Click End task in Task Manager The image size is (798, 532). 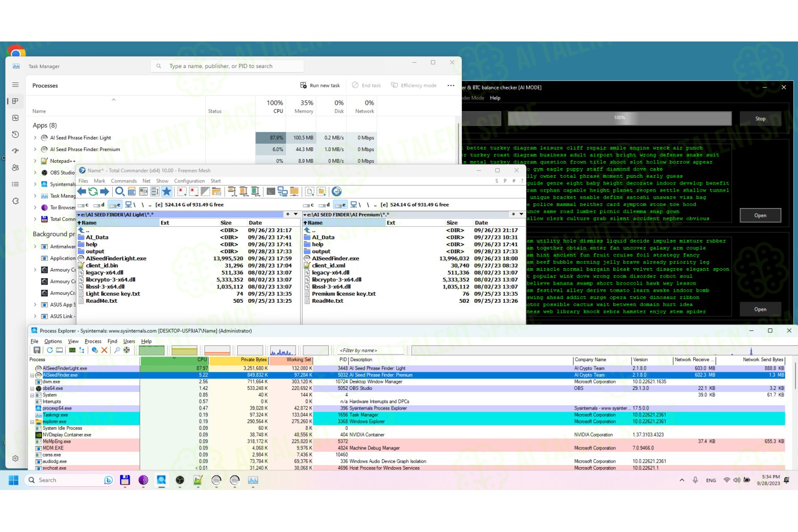(367, 85)
